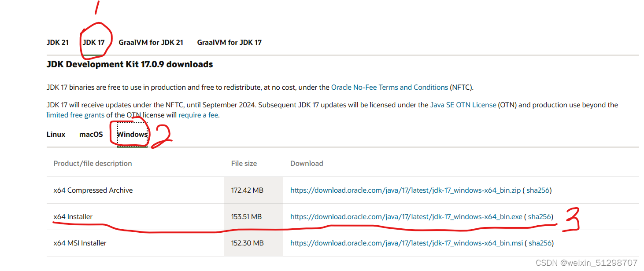
Task: Open sha256 for the exe installer
Action: tap(540, 216)
